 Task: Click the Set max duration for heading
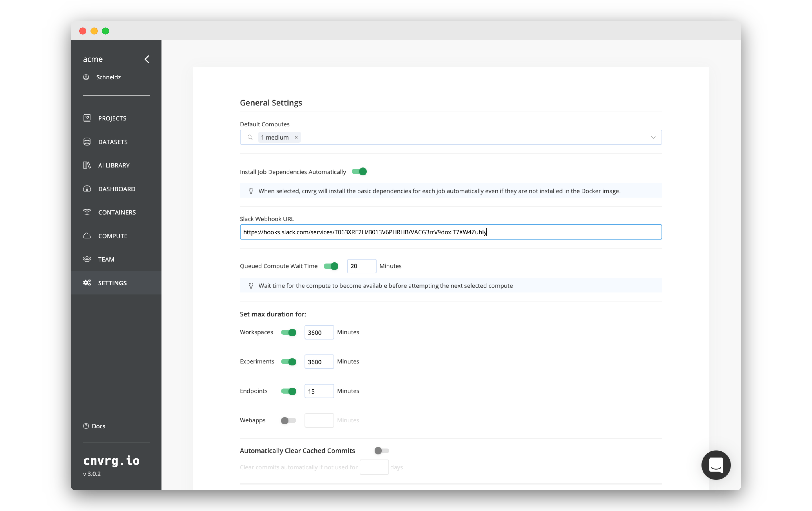tap(273, 314)
